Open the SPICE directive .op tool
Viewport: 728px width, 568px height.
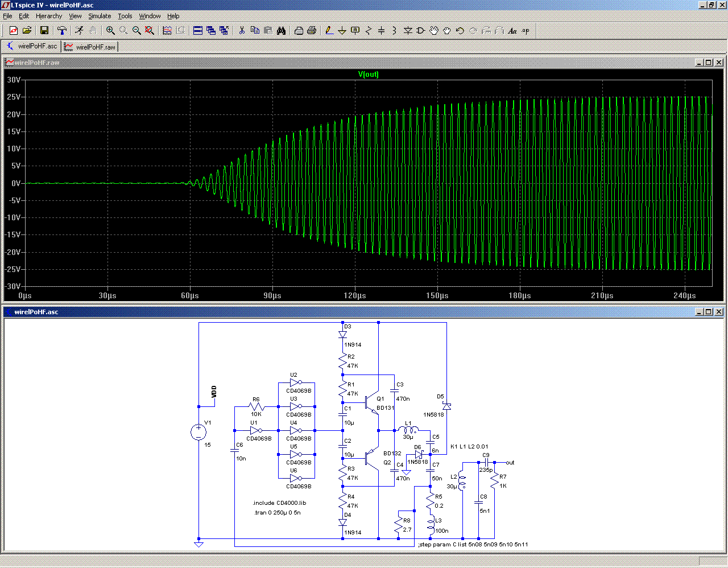coord(526,31)
